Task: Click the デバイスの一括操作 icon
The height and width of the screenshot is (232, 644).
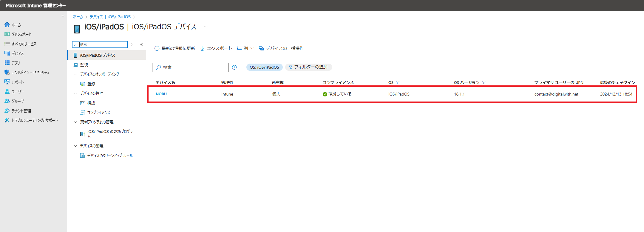Action: pos(261,48)
